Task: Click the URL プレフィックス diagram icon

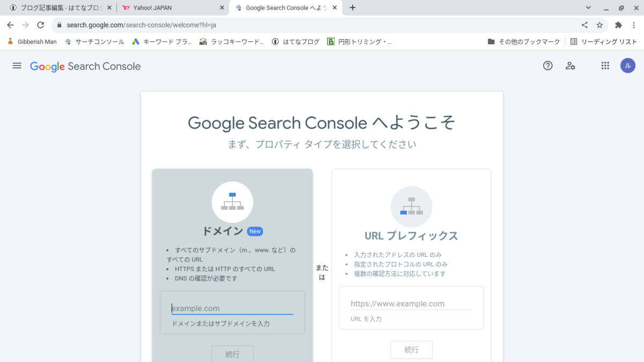Action: pos(411,207)
